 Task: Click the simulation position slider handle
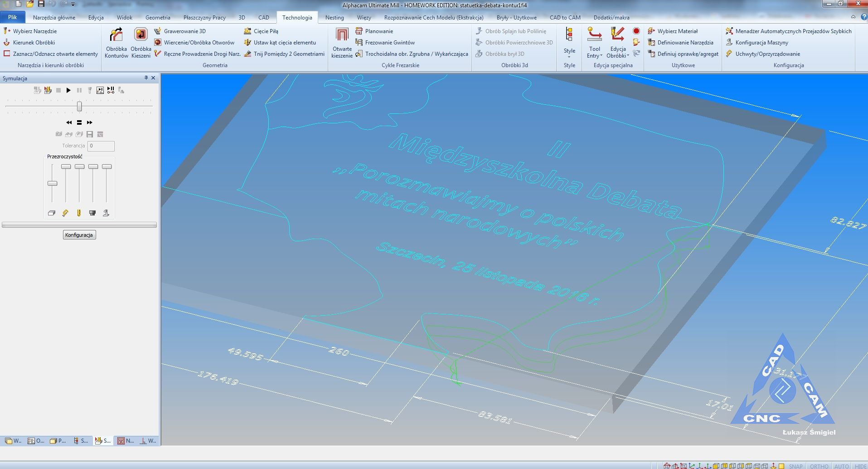[79, 107]
